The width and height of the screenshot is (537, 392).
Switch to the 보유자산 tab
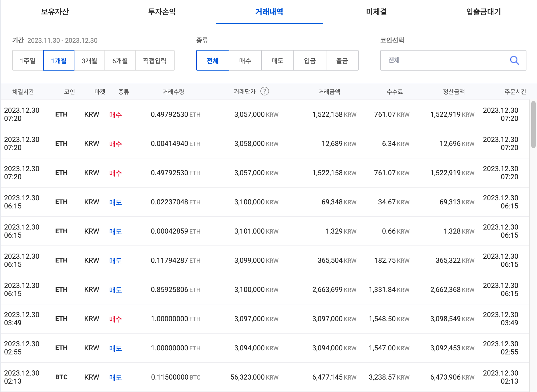(55, 12)
